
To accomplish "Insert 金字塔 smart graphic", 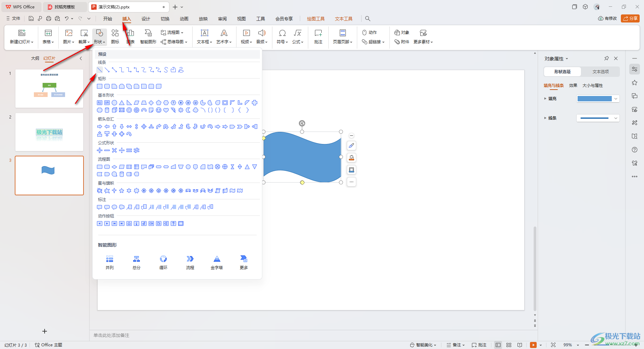I will pyautogui.click(x=217, y=262).
